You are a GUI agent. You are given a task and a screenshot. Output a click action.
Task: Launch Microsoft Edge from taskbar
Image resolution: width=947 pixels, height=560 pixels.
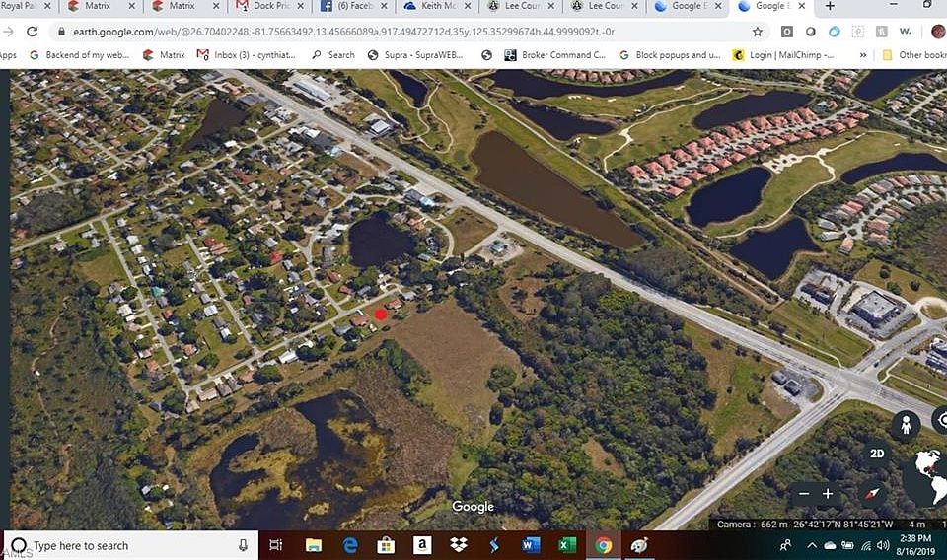(349, 545)
